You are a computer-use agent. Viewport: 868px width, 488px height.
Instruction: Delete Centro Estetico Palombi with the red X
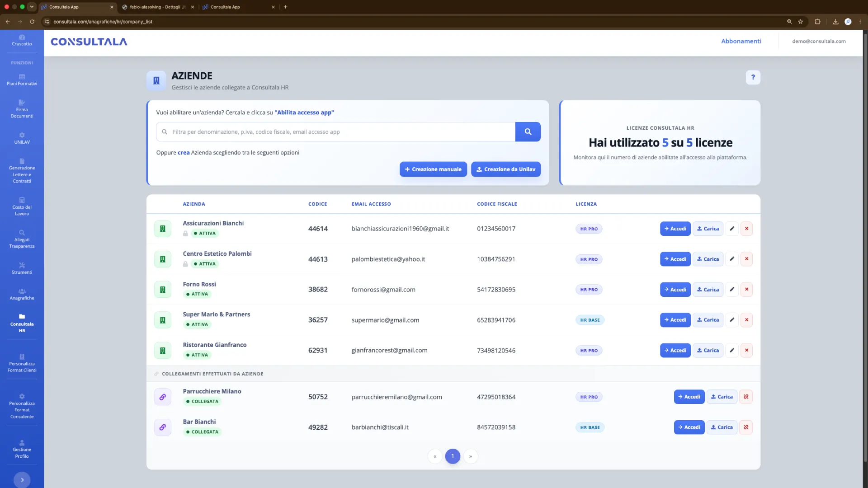(746, 259)
